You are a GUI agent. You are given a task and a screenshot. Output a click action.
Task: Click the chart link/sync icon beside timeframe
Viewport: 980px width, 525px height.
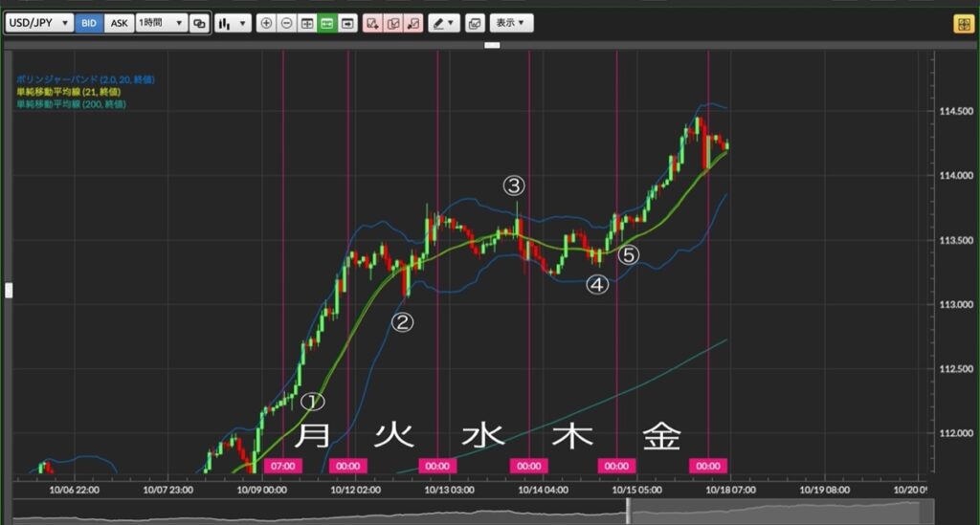[199, 23]
